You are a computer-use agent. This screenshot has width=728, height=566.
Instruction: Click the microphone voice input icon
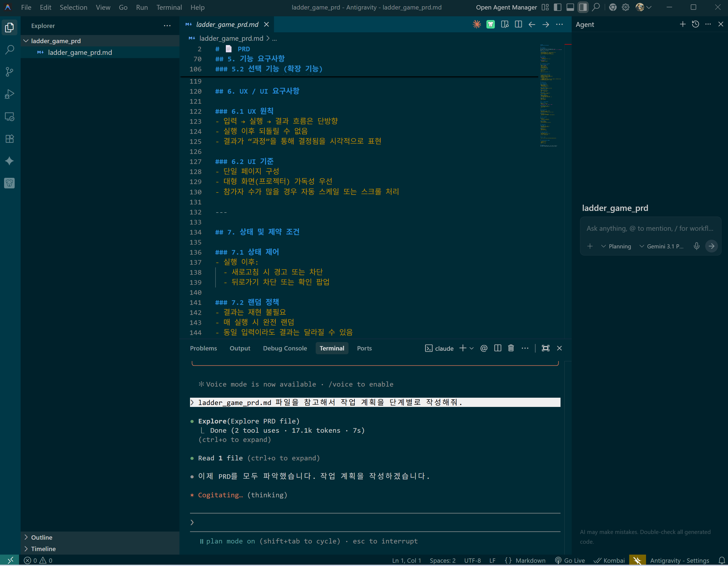click(696, 246)
